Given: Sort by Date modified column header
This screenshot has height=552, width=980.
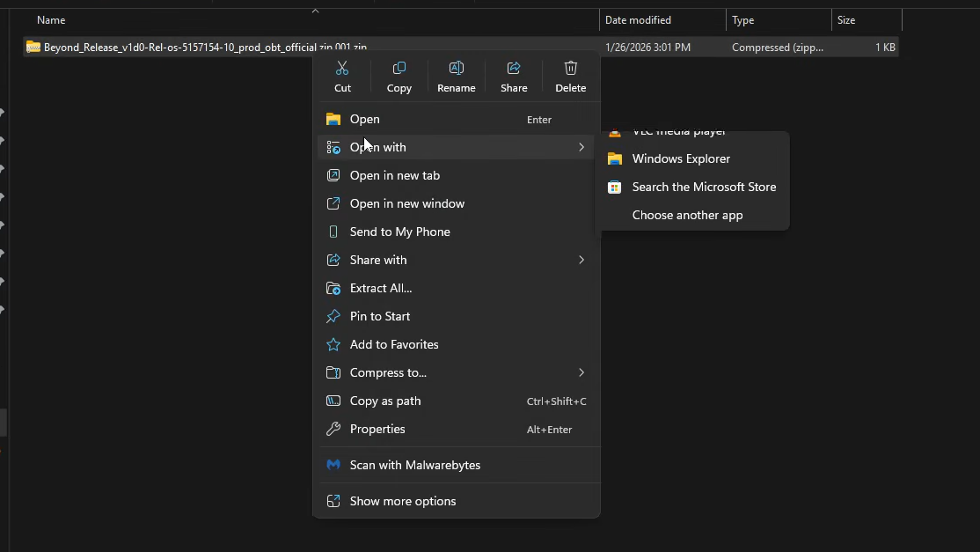Looking at the screenshot, I should tap(638, 20).
